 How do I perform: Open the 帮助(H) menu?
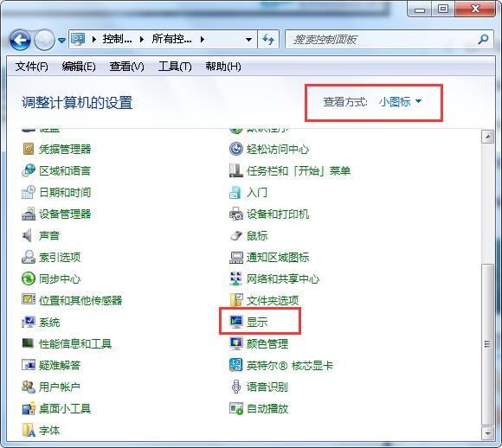coord(223,67)
